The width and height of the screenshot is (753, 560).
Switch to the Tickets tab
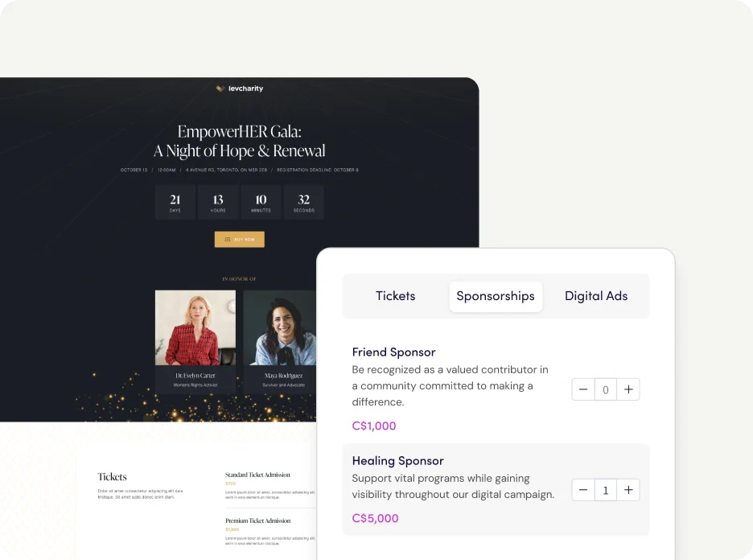coord(395,296)
